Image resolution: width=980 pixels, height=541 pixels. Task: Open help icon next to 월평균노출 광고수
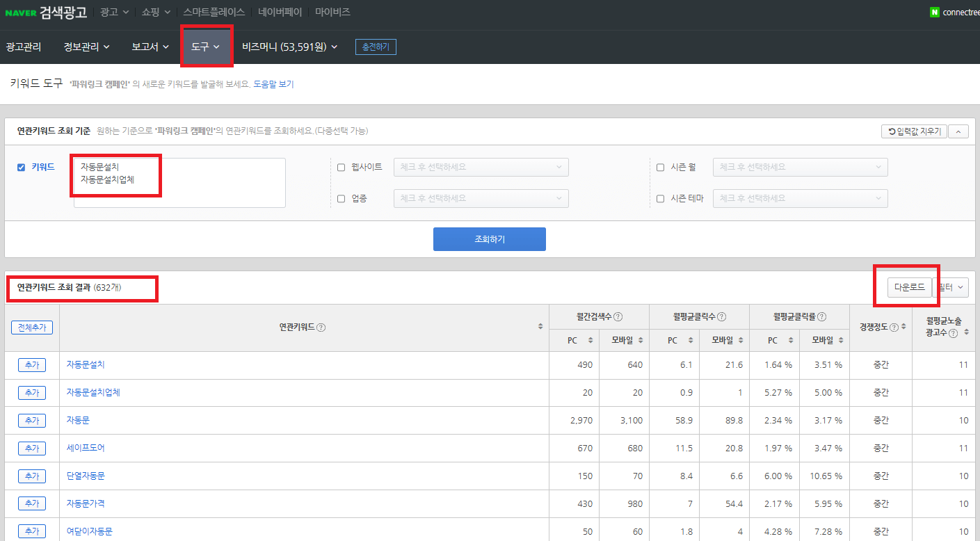(953, 333)
